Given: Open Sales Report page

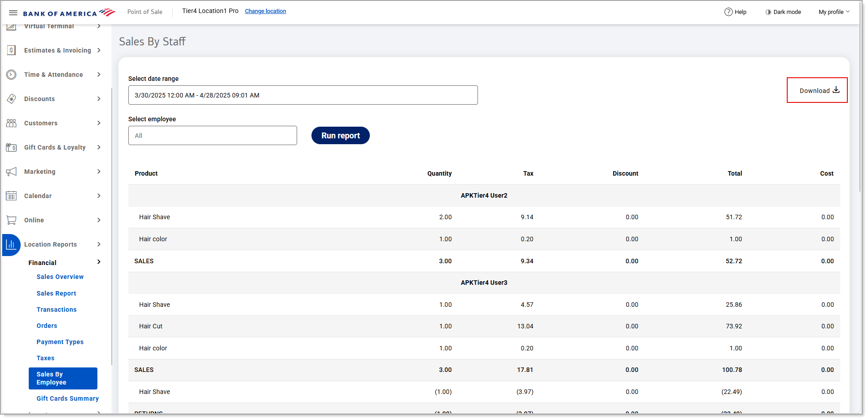Looking at the screenshot, I should (57, 293).
